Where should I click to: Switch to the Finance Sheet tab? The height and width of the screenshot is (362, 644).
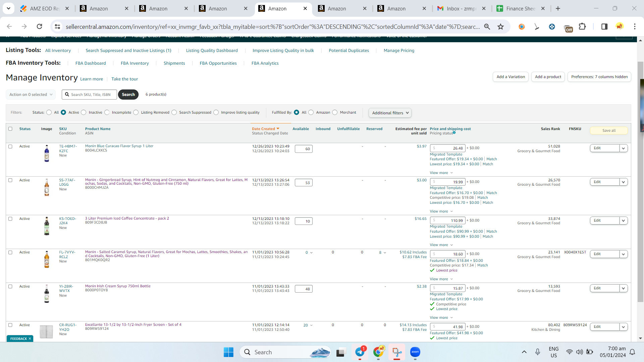click(x=521, y=8)
